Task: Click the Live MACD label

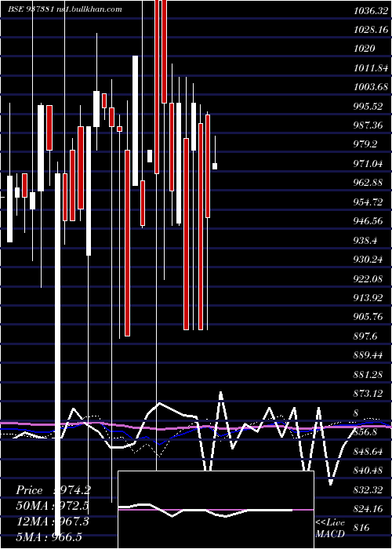Action: coord(330,528)
